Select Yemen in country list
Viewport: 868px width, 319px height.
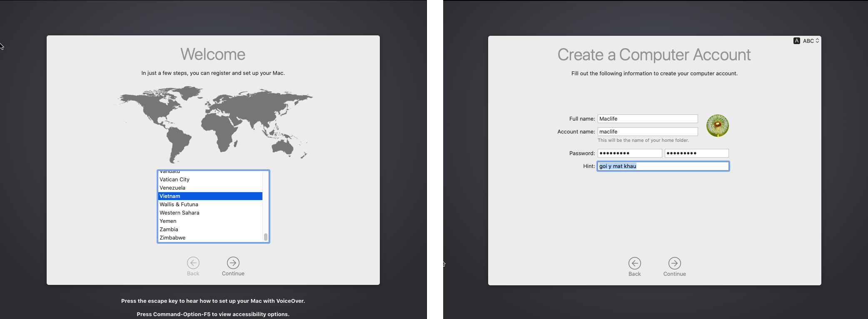pos(168,221)
